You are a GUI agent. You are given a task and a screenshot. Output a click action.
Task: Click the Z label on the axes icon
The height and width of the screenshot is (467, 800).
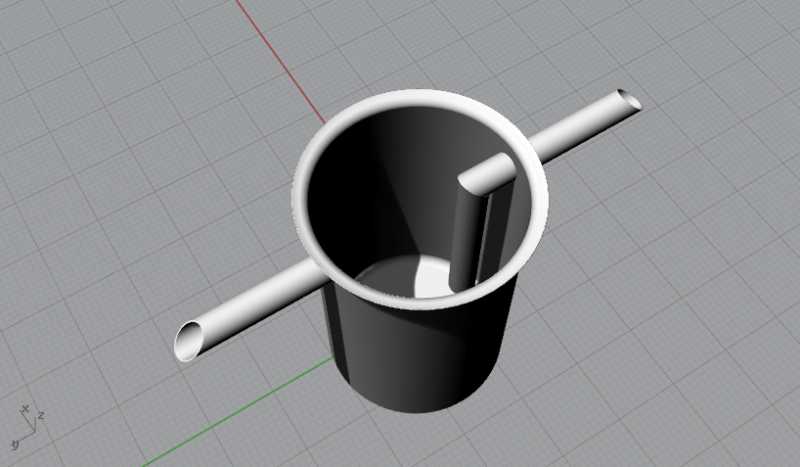39,414
